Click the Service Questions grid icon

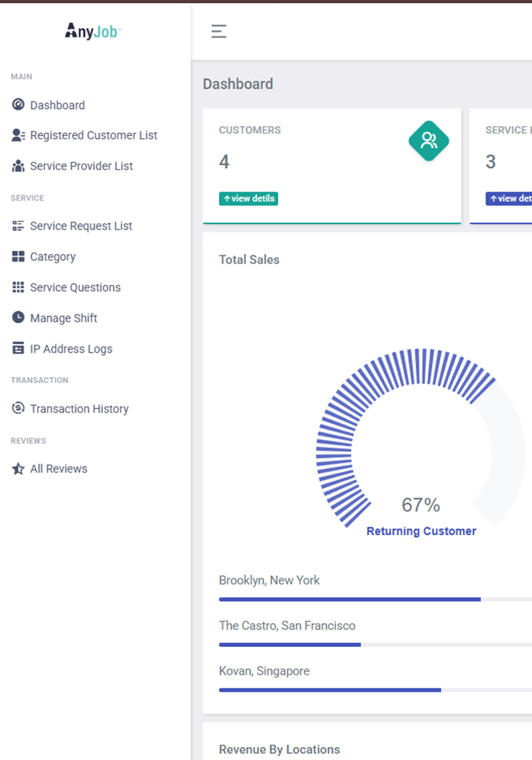point(18,287)
